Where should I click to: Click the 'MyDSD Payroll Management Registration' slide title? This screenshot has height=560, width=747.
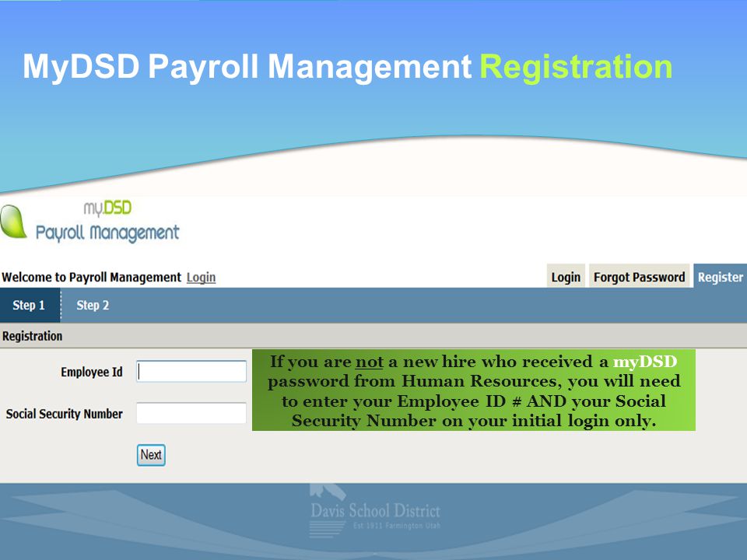(x=348, y=67)
